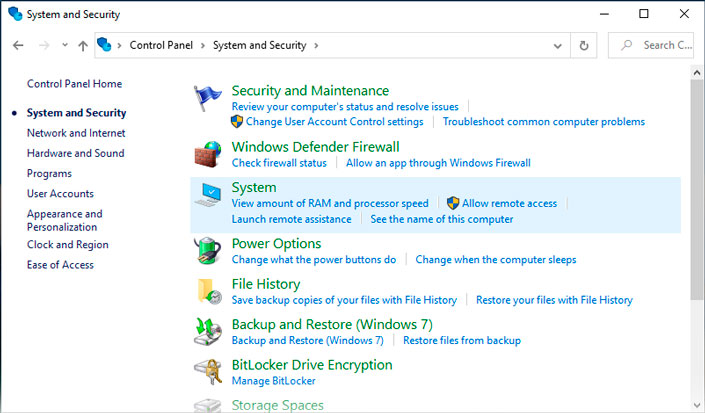Open Windows Defender Firewall heading
705x413 pixels.
click(316, 147)
